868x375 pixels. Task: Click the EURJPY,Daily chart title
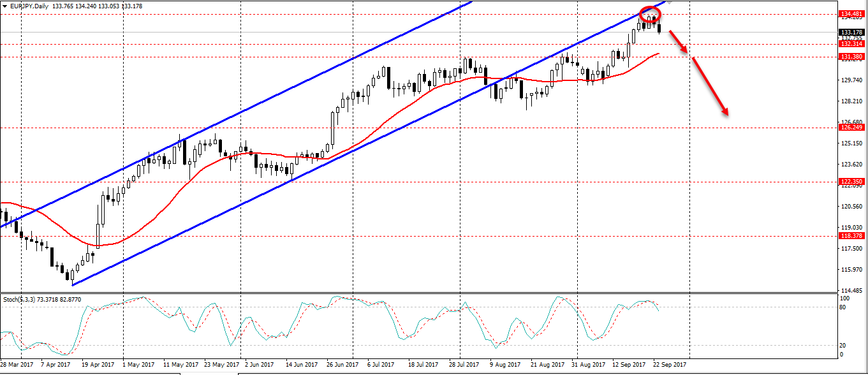30,6
